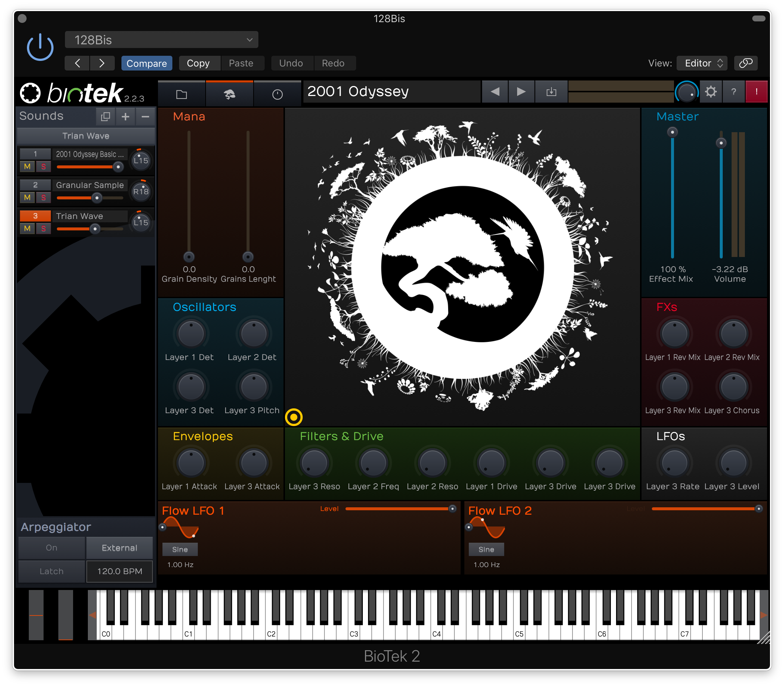This screenshot has width=784, height=686.
Task: Open BioTek settings via the gear icon
Action: tap(711, 92)
